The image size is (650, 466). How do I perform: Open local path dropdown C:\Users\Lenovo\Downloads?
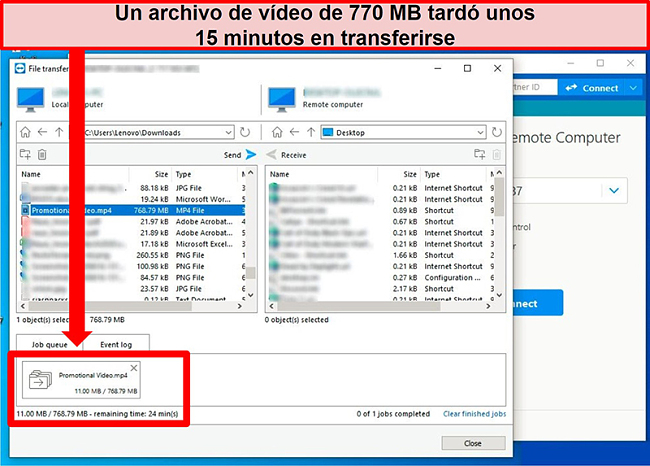tap(228, 132)
